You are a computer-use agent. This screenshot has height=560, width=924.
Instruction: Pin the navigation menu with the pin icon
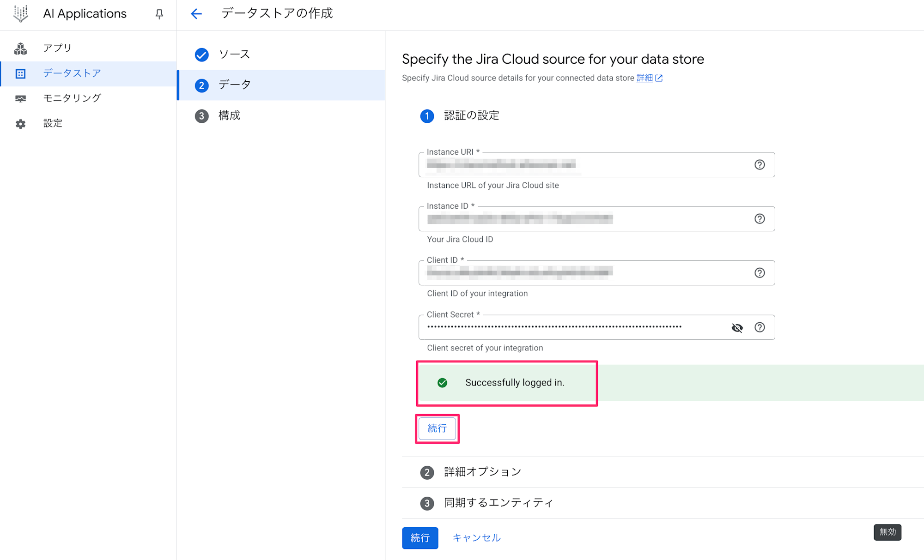click(159, 14)
